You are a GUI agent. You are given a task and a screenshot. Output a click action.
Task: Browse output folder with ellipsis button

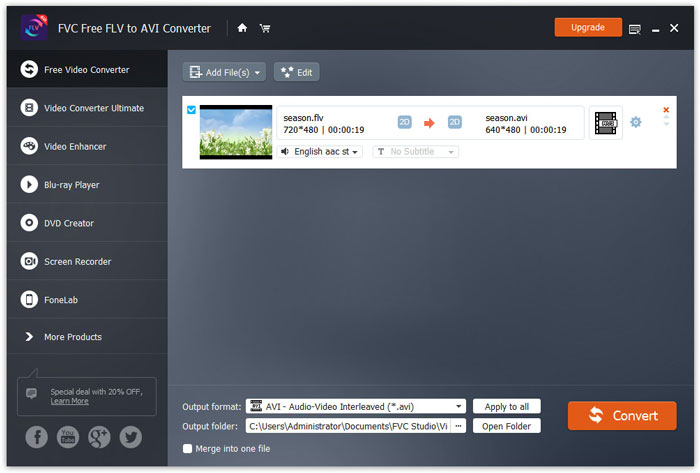tap(458, 426)
